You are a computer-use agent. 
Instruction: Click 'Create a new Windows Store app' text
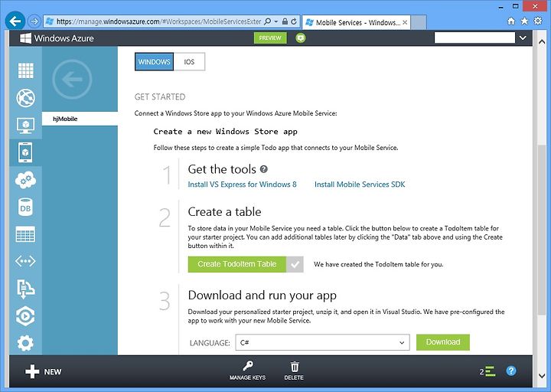(x=225, y=132)
